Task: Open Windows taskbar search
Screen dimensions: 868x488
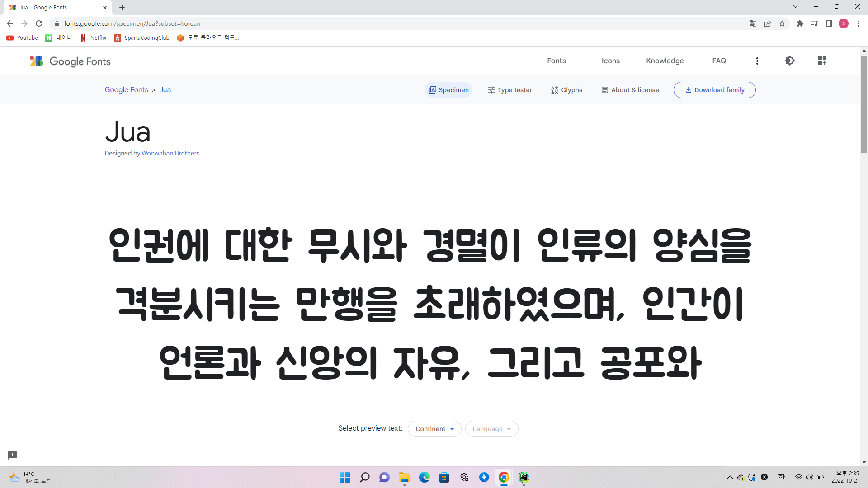Action: 364,477
